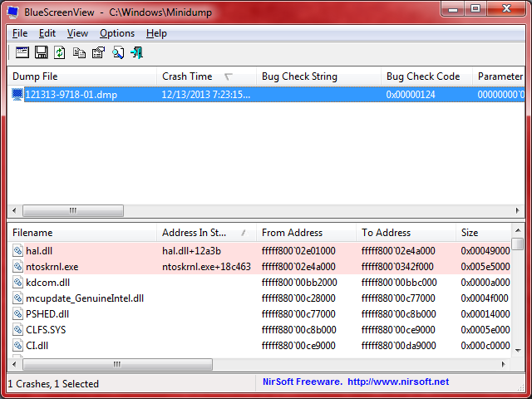Click the Find magnifier toolbar icon
The height and width of the screenshot is (399, 532).
(x=117, y=53)
